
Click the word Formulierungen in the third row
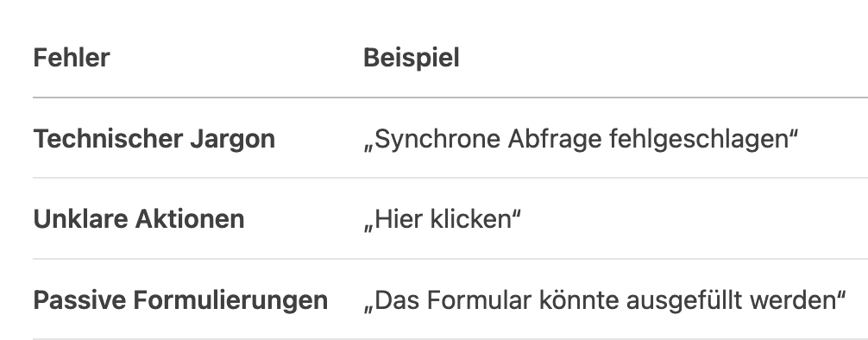pos(231,300)
